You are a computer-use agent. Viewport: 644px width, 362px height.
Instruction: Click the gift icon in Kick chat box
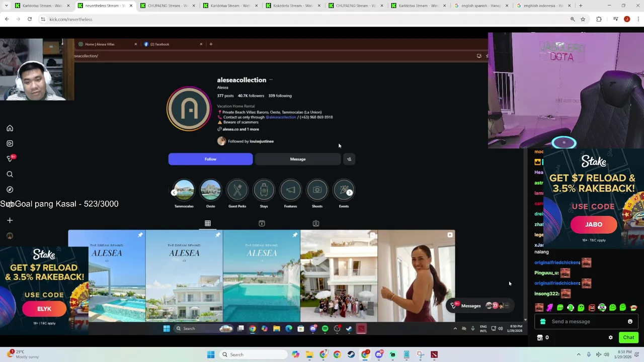[542, 321]
